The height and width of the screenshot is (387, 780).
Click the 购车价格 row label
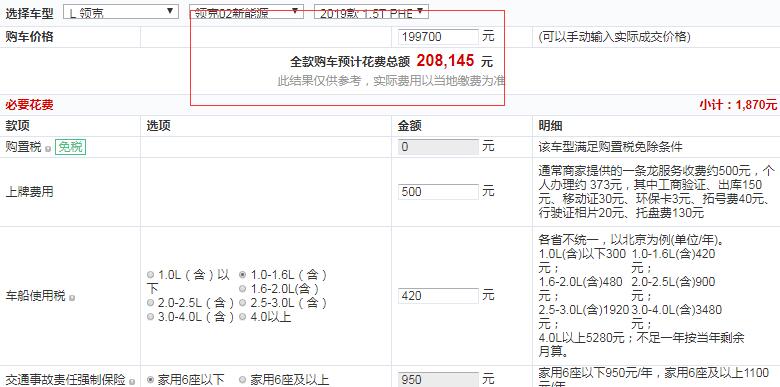(29, 37)
